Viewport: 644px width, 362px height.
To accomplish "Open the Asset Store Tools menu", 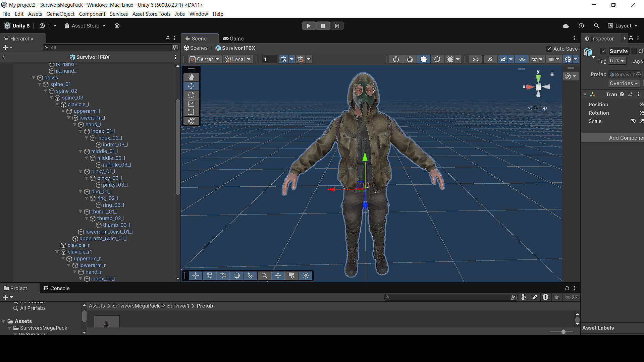I will [x=151, y=14].
